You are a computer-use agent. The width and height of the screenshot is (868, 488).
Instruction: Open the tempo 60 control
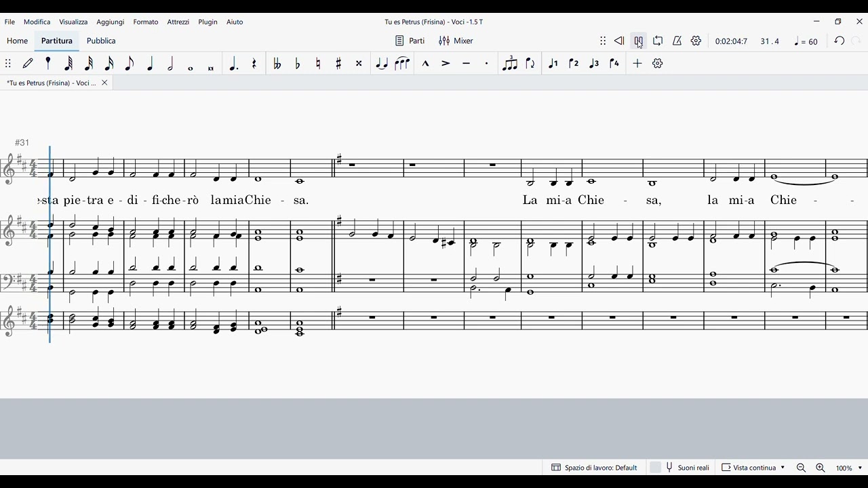tap(806, 41)
